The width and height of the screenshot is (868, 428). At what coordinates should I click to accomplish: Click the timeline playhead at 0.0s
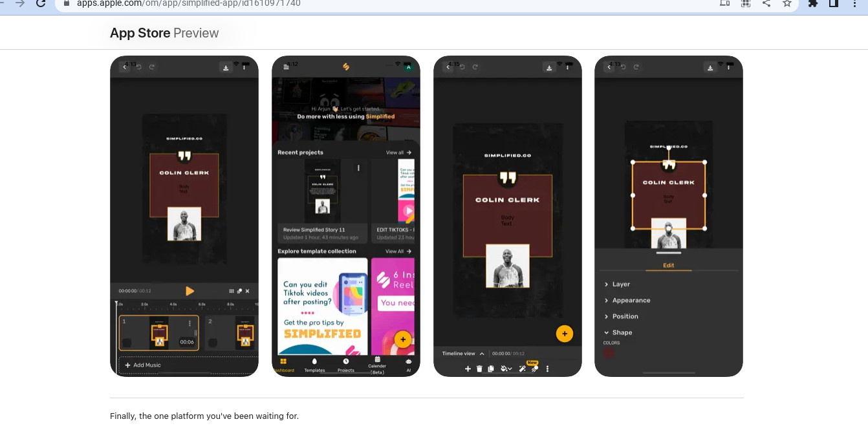pos(117,303)
